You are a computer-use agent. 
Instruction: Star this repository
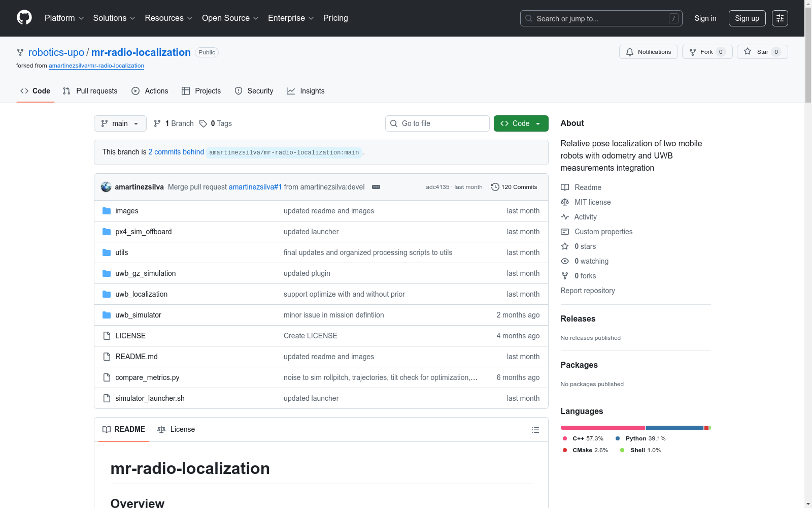pos(762,52)
